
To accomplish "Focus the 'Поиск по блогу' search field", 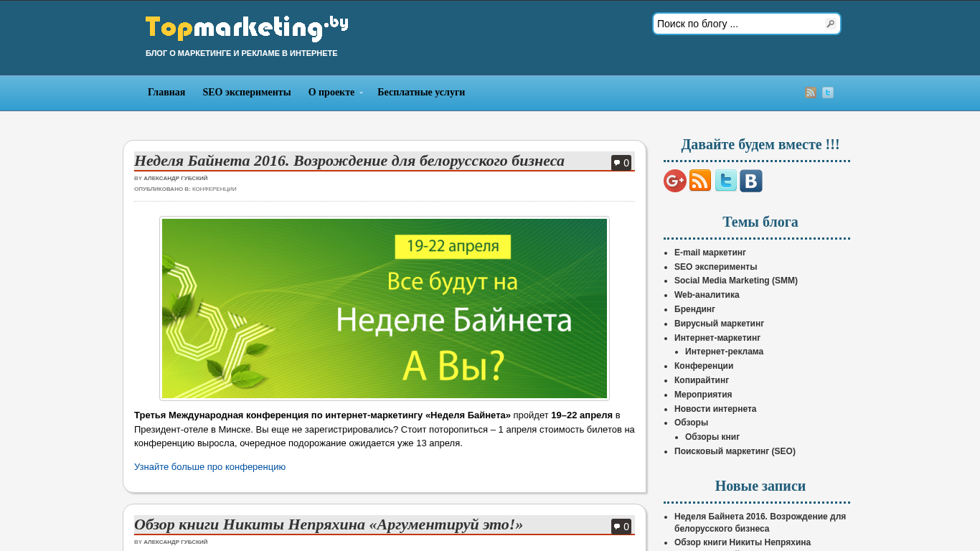I will pos(739,24).
